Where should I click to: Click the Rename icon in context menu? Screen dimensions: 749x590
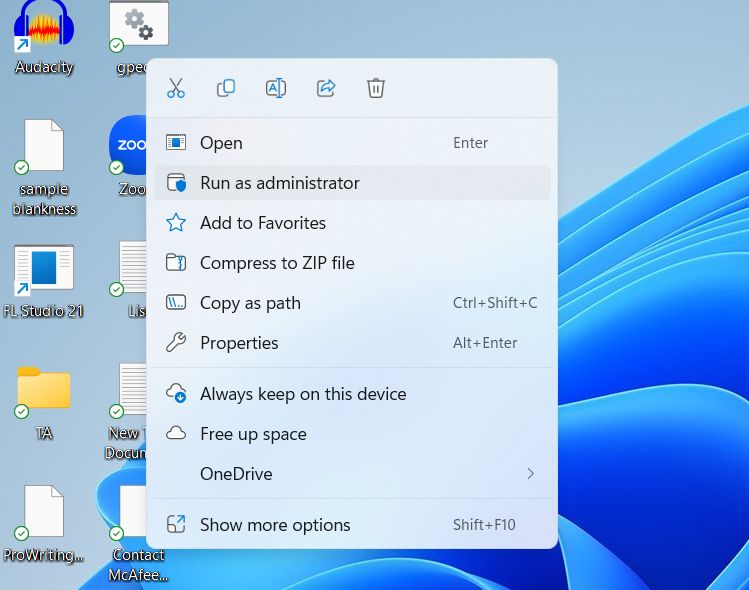pos(276,88)
